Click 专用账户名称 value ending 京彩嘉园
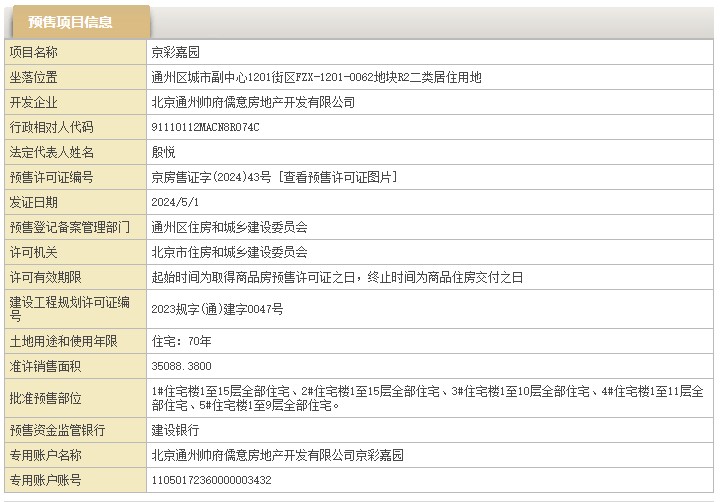The image size is (725, 502). pyautogui.click(x=277, y=455)
